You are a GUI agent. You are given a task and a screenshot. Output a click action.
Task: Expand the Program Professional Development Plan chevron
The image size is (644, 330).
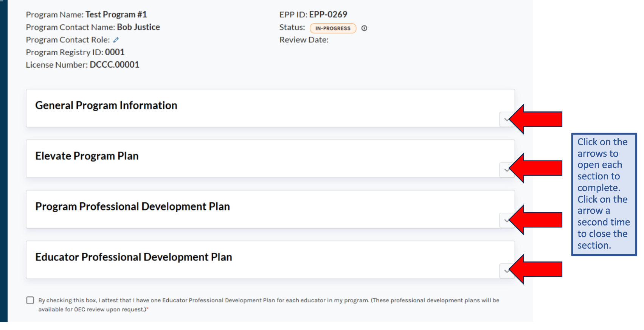(x=505, y=220)
